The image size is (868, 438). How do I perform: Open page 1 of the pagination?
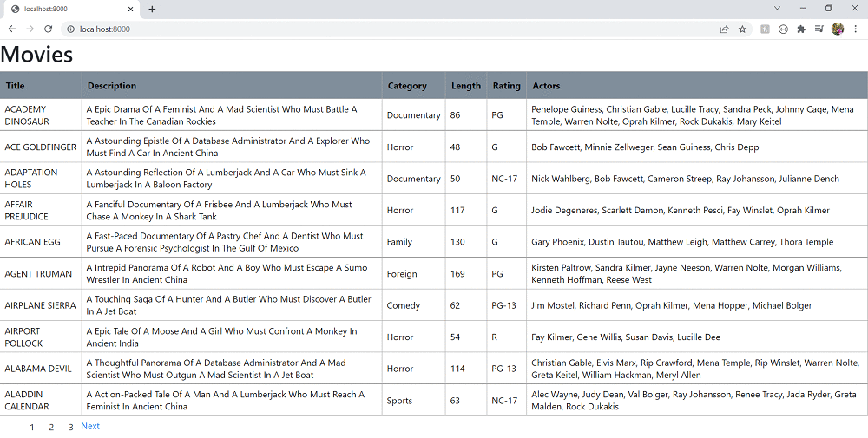click(x=32, y=427)
